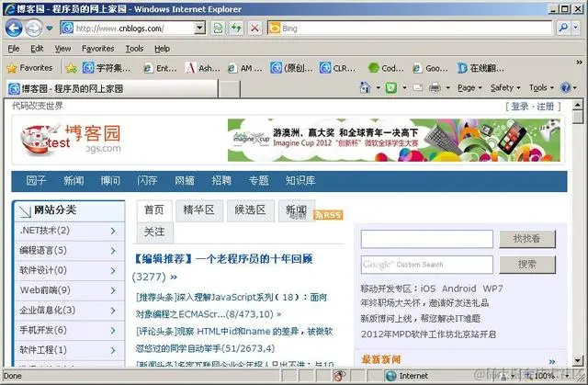
Task: Click the Imagine Cup 2012 banner
Action: (394, 141)
